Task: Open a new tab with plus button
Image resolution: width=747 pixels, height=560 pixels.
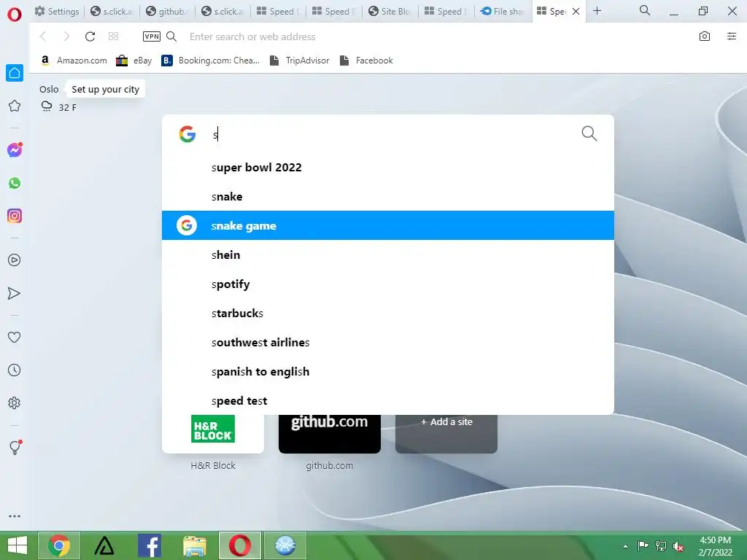Action: coord(597,10)
